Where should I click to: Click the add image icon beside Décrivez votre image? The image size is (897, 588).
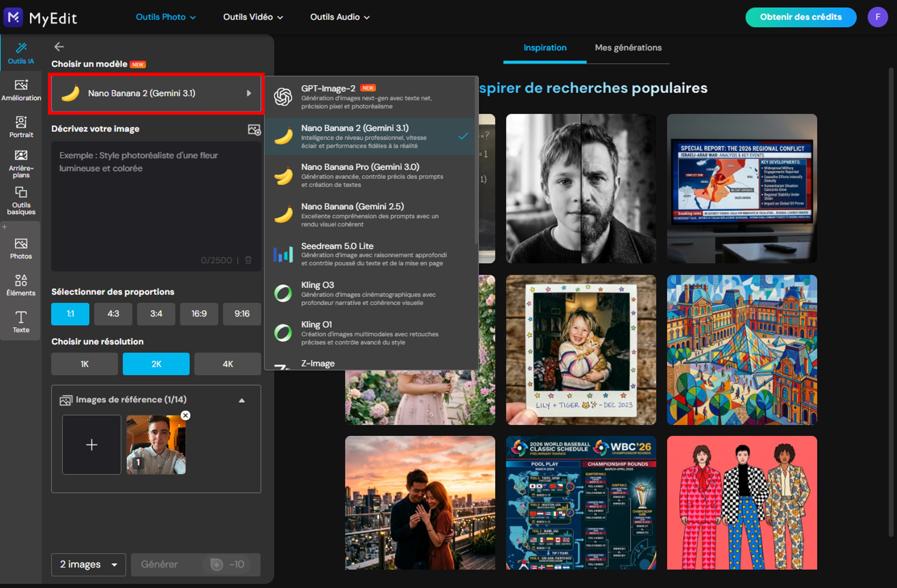pos(254,130)
